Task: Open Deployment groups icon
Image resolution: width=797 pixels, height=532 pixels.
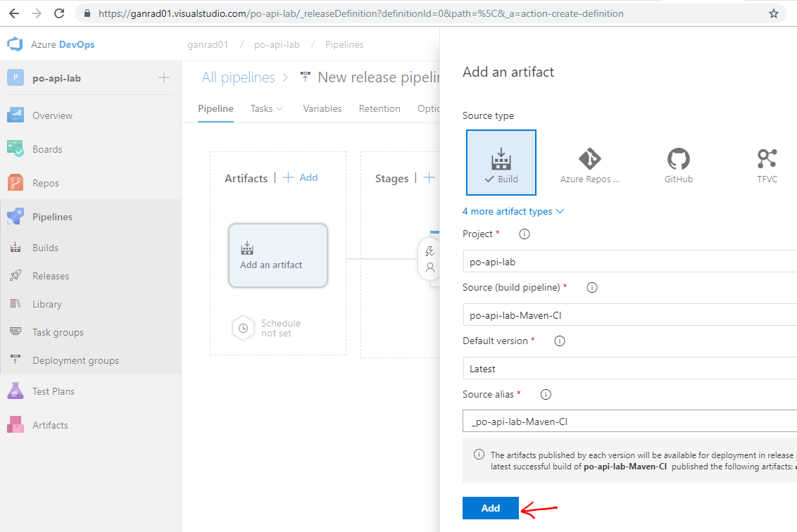Action: (x=15, y=360)
